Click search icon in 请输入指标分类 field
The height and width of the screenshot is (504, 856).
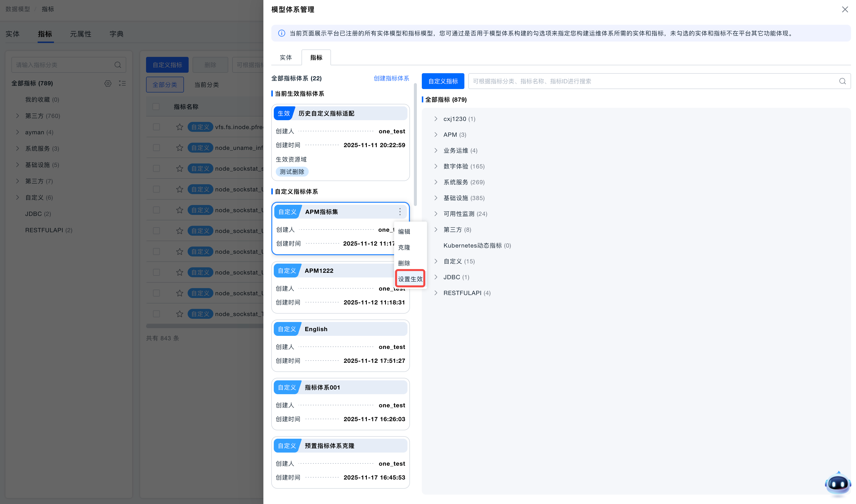click(x=118, y=65)
